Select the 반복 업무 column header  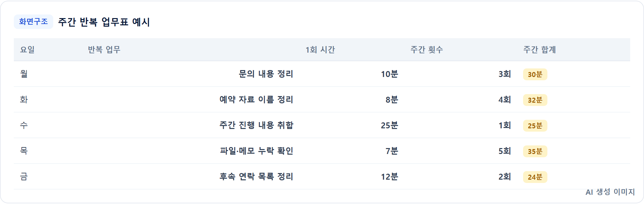pos(104,50)
